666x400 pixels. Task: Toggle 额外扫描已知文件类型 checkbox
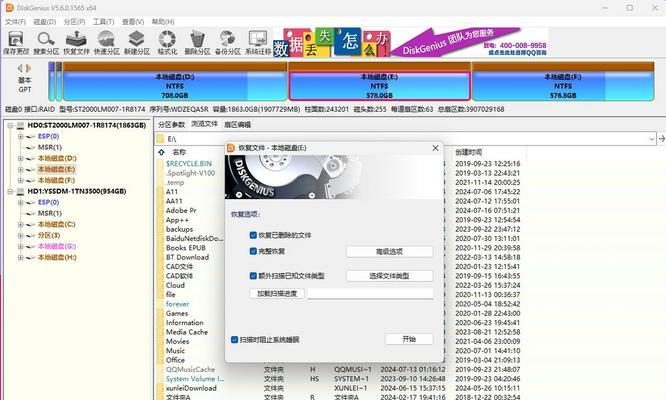point(253,276)
